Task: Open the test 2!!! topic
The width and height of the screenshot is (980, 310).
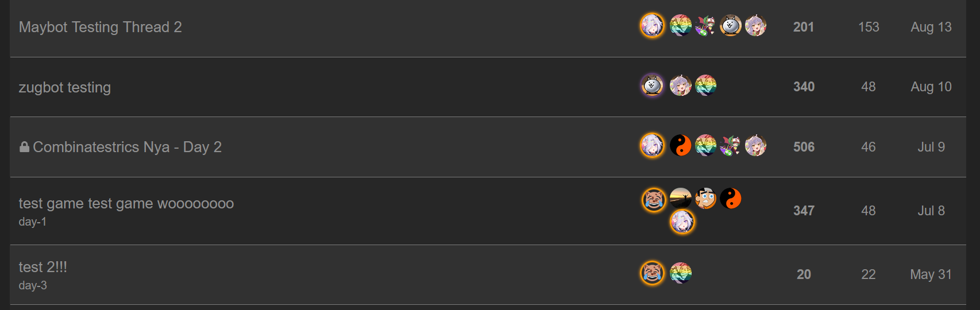Action: point(43,267)
